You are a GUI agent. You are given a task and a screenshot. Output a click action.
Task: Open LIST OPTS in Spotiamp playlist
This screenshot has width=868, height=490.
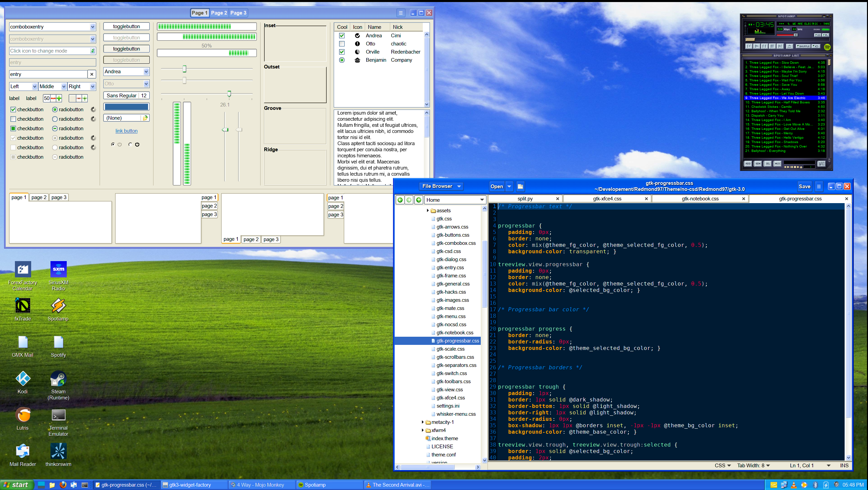pyautogui.click(x=822, y=164)
